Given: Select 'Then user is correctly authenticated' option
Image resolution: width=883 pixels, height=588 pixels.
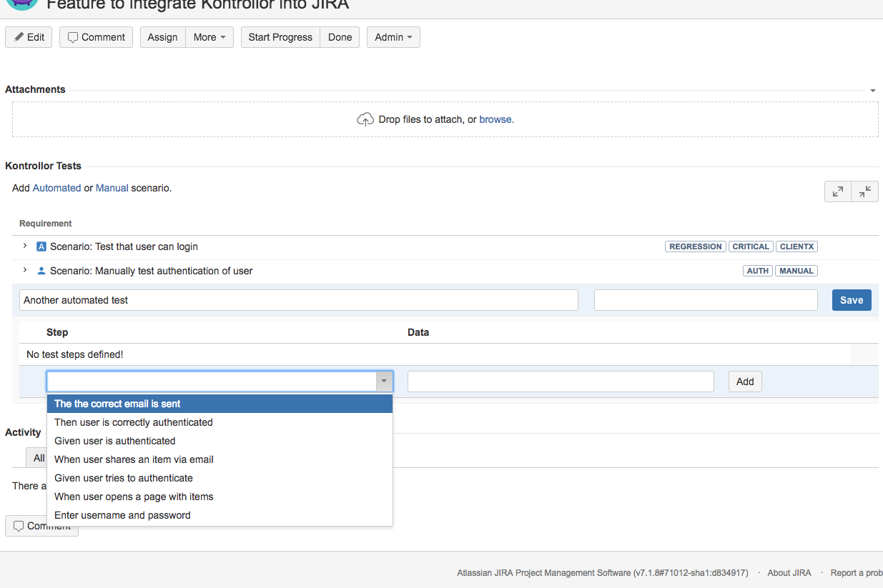Looking at the screenshot, I should coord(219,422).
